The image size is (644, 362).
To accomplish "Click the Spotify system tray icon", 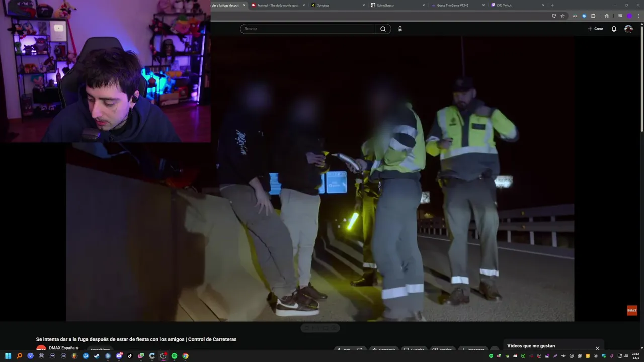I will [x=491, y=356].
